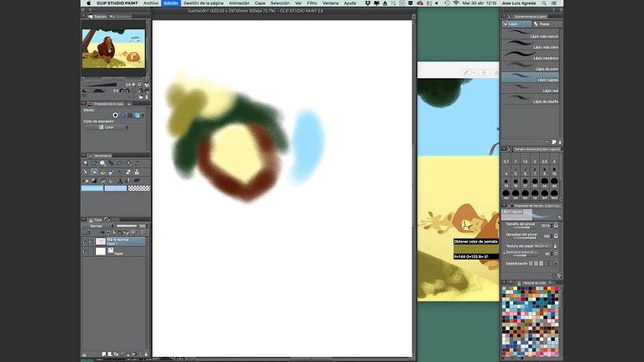Click the transparent color checkered swatch
Image resolution: width=644 pixels, height=362 pixels.
[x=138, y=189]
